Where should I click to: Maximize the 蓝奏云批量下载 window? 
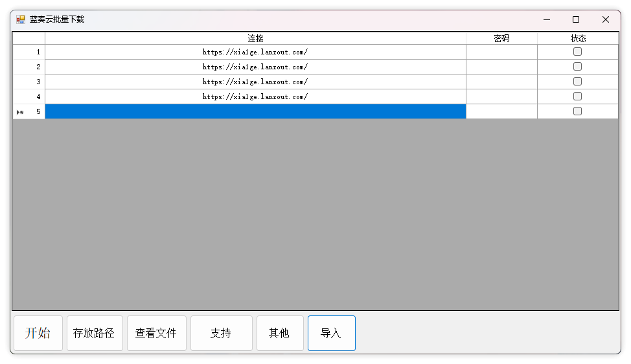[576, 19]
